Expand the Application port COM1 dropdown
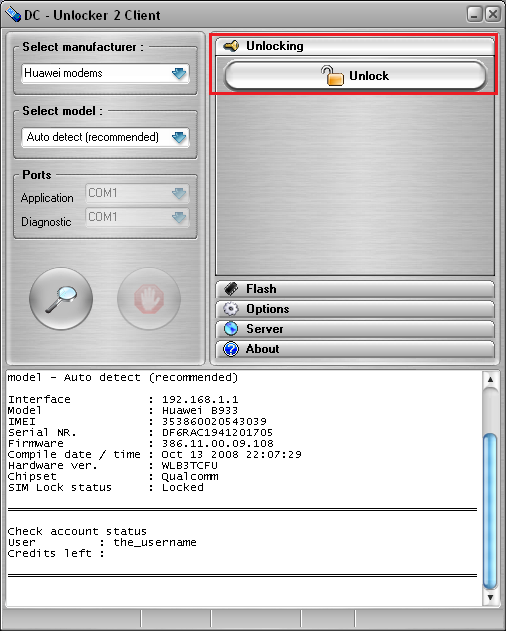 (137, 193)
